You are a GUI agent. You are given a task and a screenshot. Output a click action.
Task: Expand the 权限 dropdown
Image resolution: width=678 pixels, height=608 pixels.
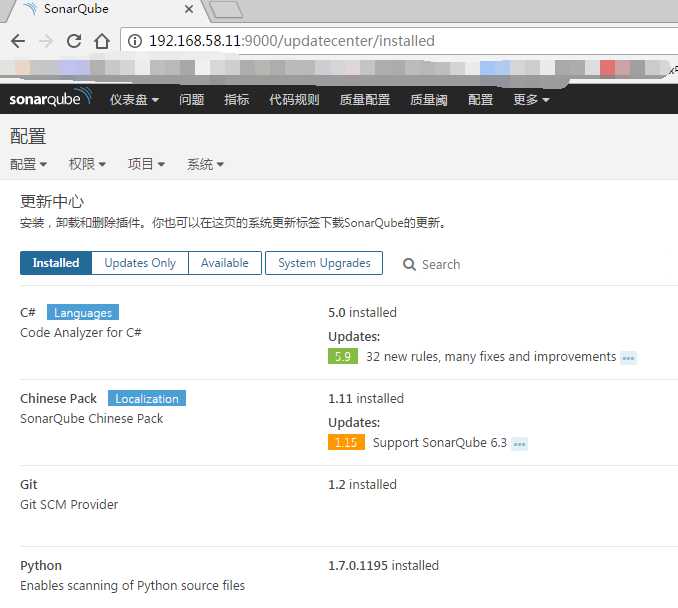pos(87,164)
